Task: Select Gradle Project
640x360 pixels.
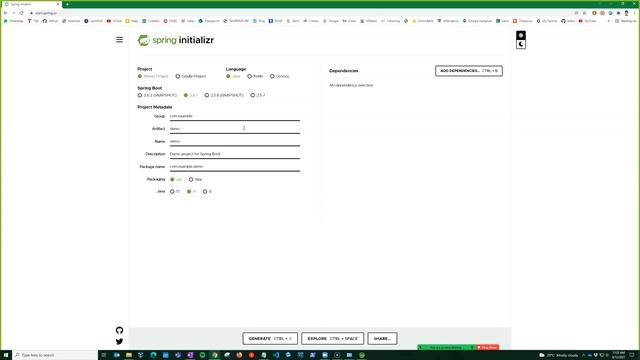Action: click(x=191, y=76)
